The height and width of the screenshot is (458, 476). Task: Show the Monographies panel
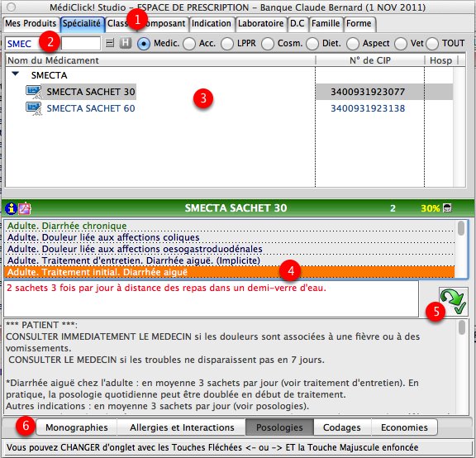click(77, 427)
